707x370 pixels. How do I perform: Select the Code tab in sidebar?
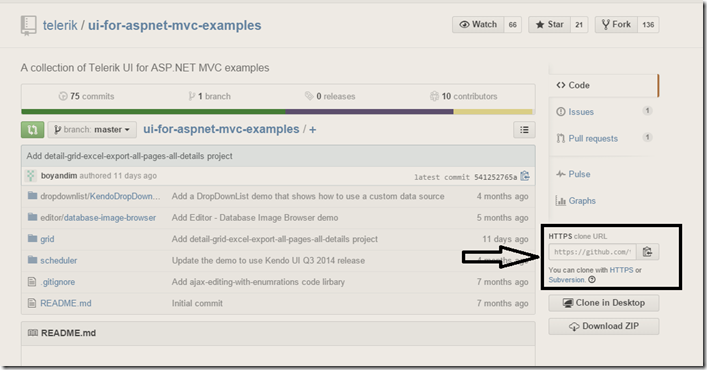[604, 85]
